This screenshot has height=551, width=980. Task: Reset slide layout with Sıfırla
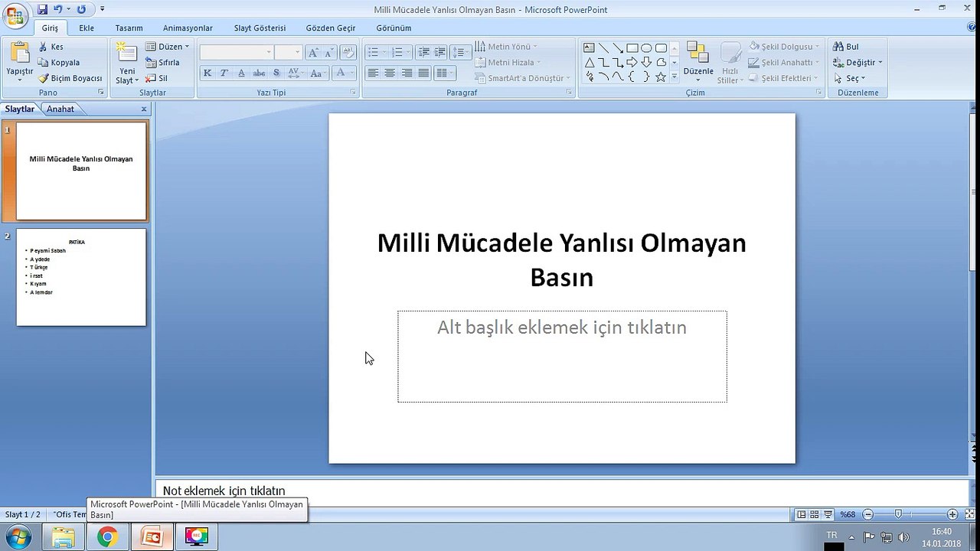(162, 63)
